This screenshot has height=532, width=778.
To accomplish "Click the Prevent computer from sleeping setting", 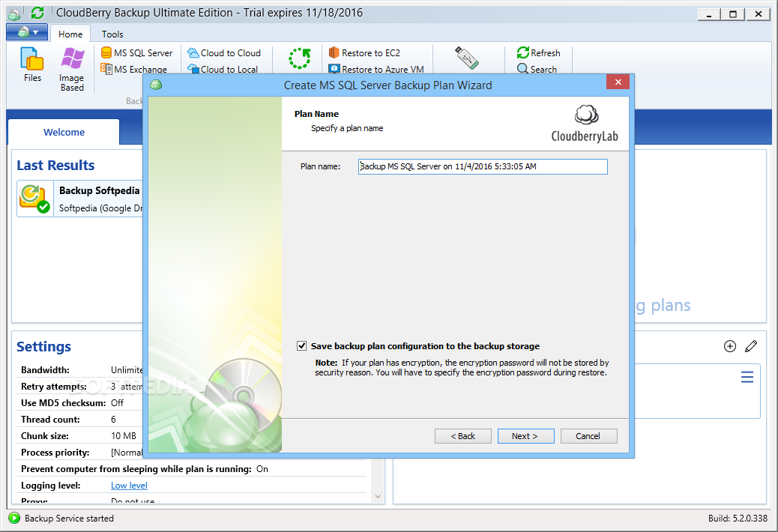I will tap(145, 469).
